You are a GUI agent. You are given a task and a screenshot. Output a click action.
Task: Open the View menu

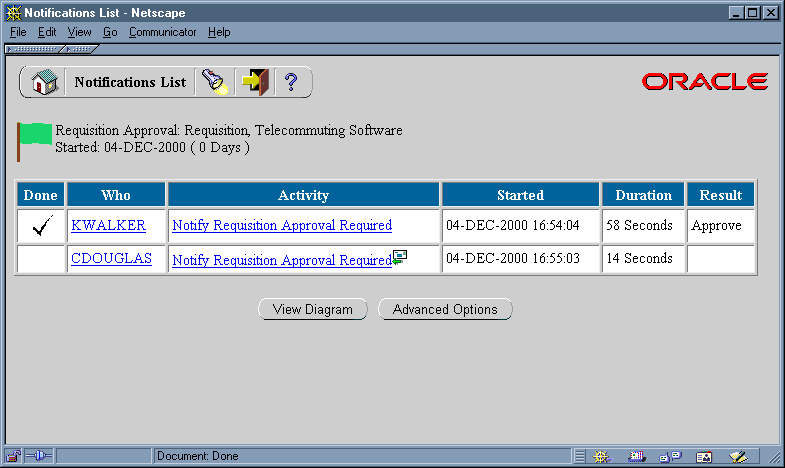79,32
